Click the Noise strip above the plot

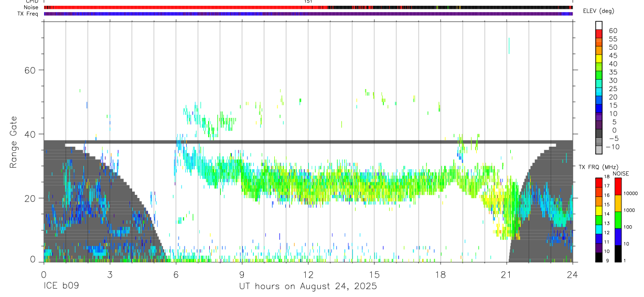tap(308, 7)
